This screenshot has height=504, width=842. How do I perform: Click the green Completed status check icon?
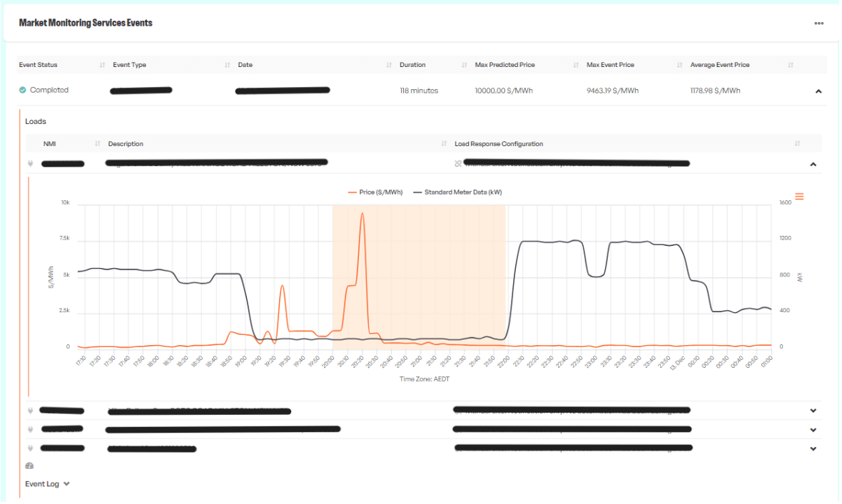point(23,91)
